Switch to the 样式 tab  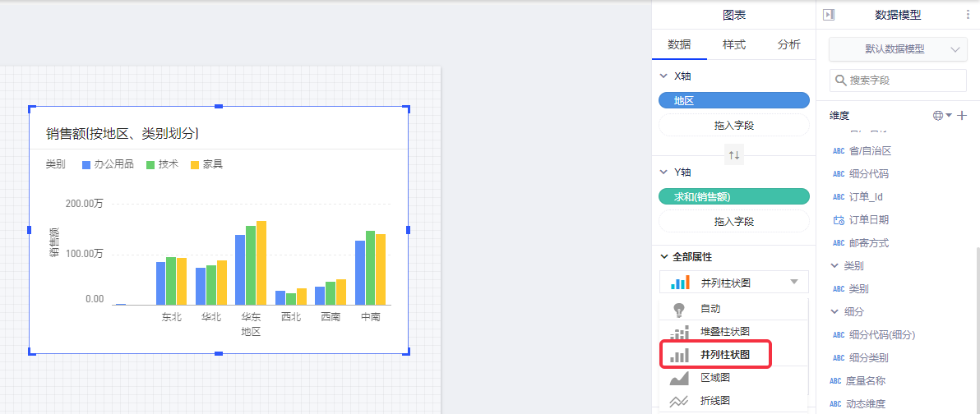tap(733, 45)
